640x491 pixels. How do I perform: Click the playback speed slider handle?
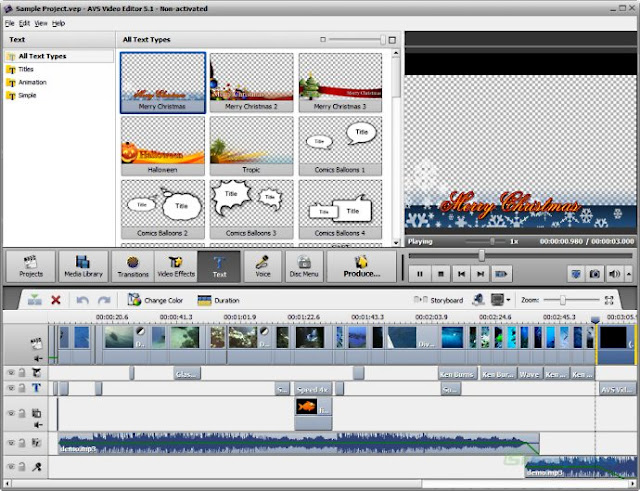[x=493, y=242]
